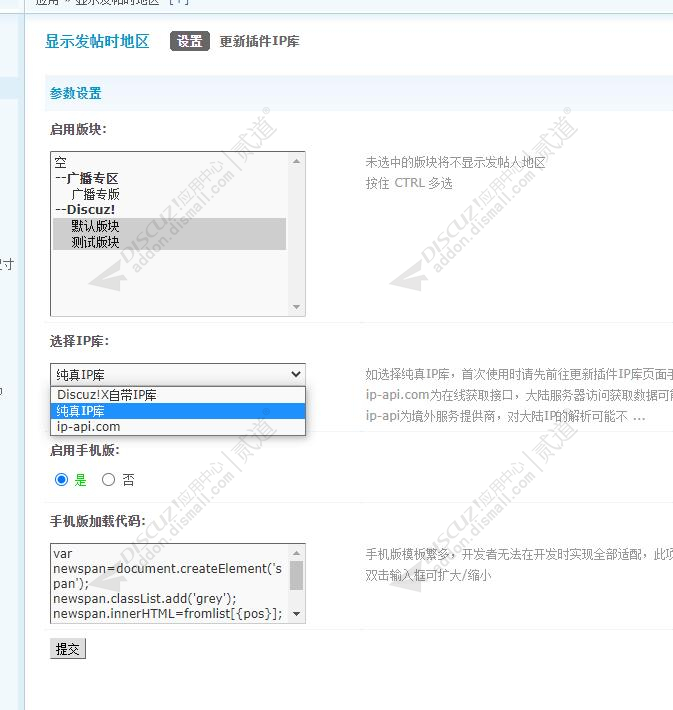Choose Discuz!X自带IP库 option
Screen dimensions: 673x710
click(x=178, y=395)
